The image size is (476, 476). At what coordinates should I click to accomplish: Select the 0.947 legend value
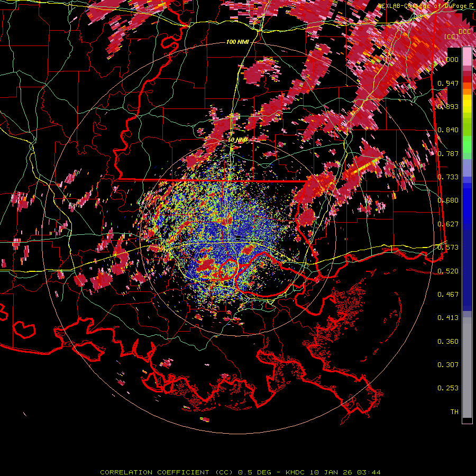tap(448, 83)
